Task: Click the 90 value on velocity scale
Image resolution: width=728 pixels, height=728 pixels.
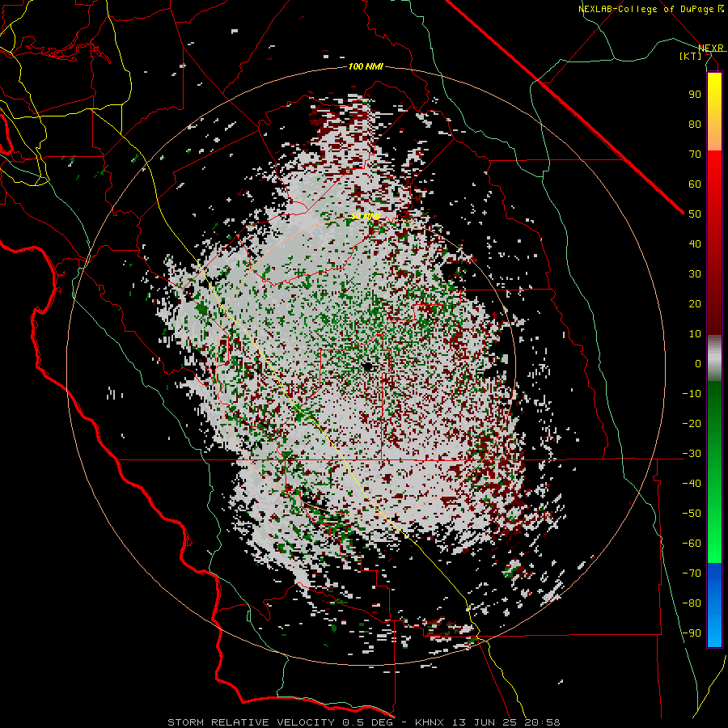Action: coord(695,95)
